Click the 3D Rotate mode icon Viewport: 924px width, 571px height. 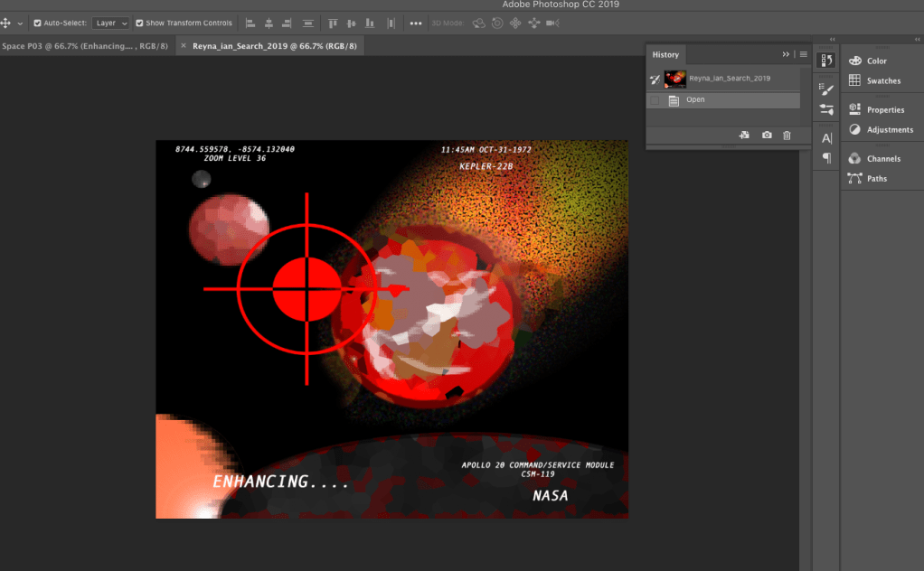(478, 23)
